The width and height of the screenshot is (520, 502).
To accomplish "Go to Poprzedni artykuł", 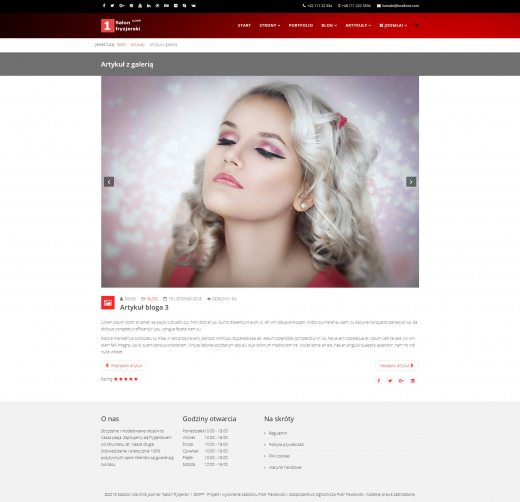I will coord(124,366).
